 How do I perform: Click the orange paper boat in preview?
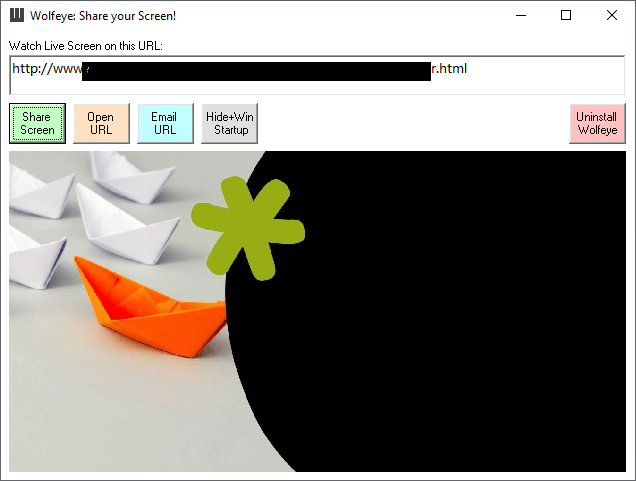150,307
